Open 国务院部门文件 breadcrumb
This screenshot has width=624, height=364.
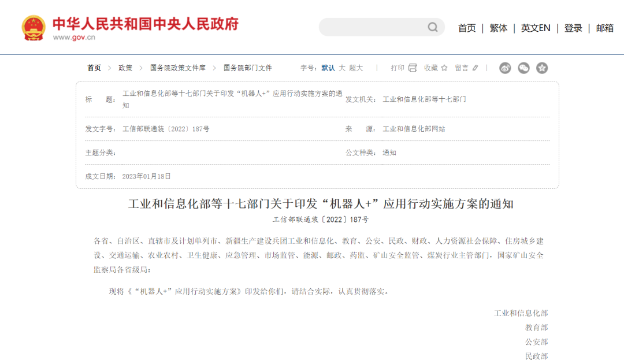[247, 68]
